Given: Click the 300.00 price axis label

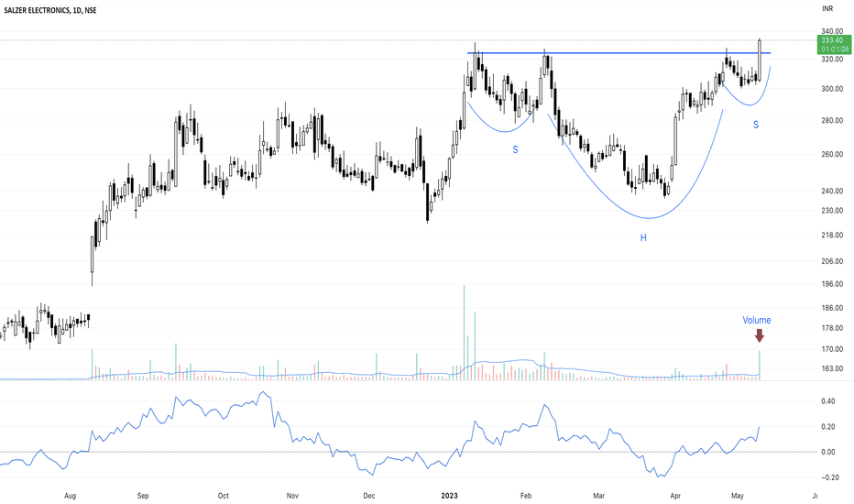Looking at the screenshot, I should (832, 89).
